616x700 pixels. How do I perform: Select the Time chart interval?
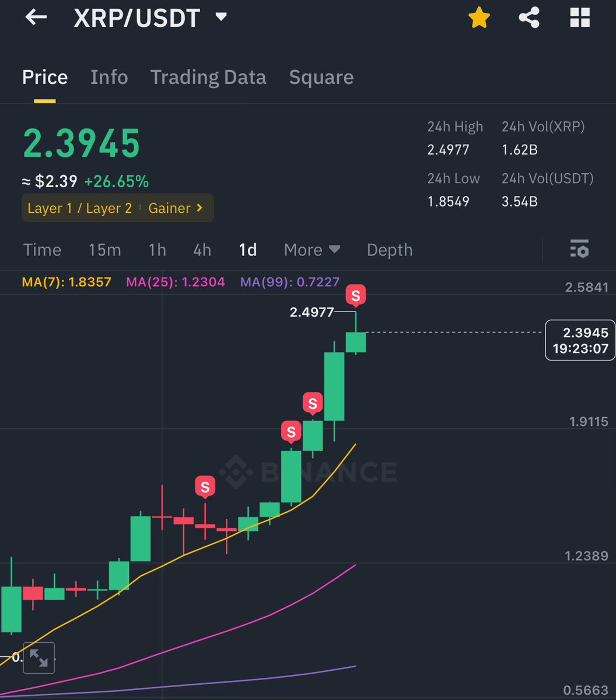[x=42, y=250]
